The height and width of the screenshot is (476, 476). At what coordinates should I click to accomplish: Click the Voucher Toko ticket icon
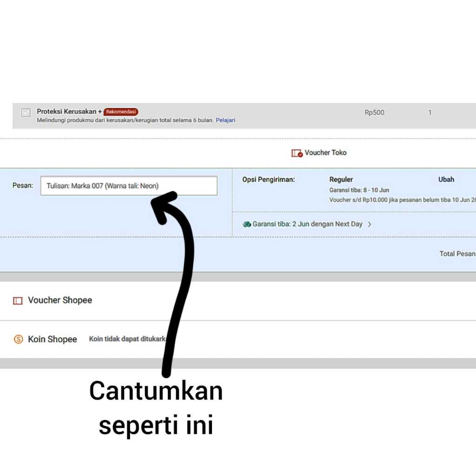coord(297,153)
